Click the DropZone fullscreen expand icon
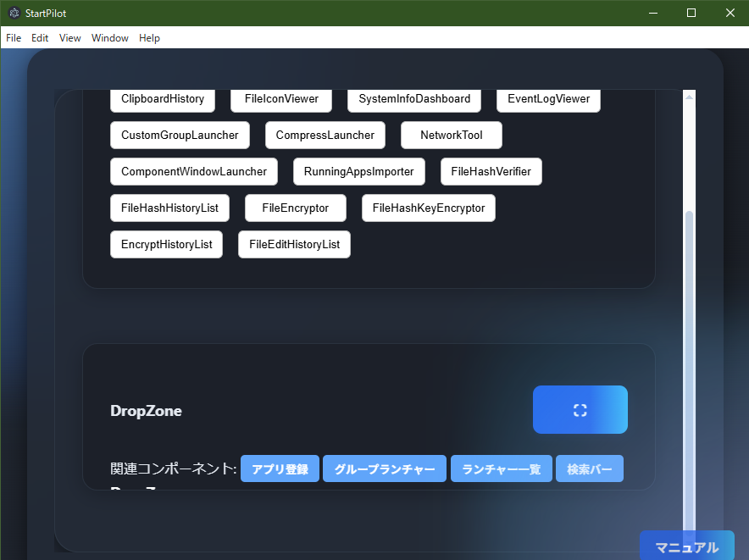 pyautogui.click(x=580, y=409)
